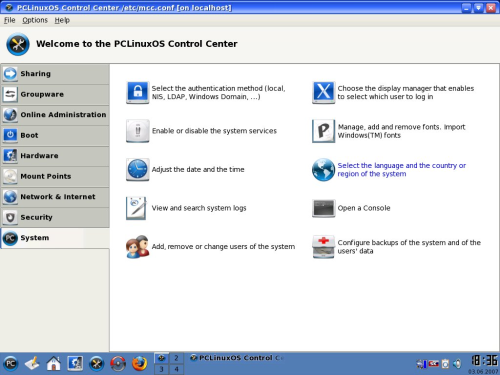Open the Mount Points section
Viewport: 500px width, 375px height.
(55, 176)
